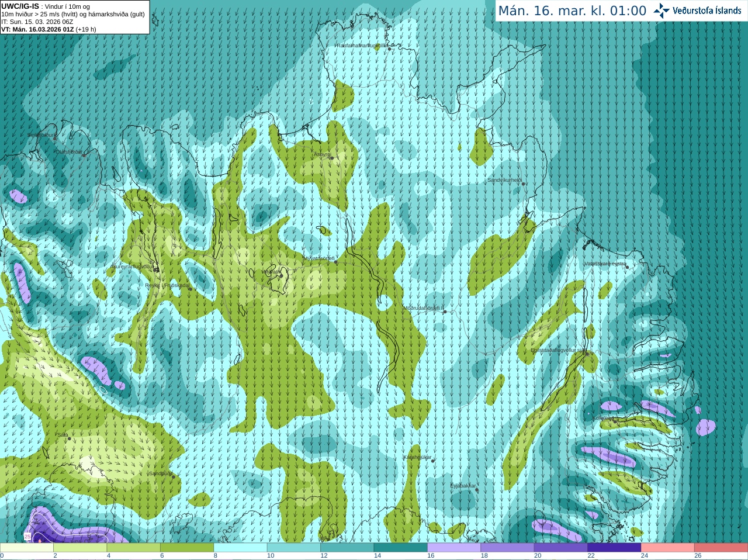Click the 8–10 m/s pale cyan legend swatch
Screen dimensions: 748x560
[x=241, y=547]
